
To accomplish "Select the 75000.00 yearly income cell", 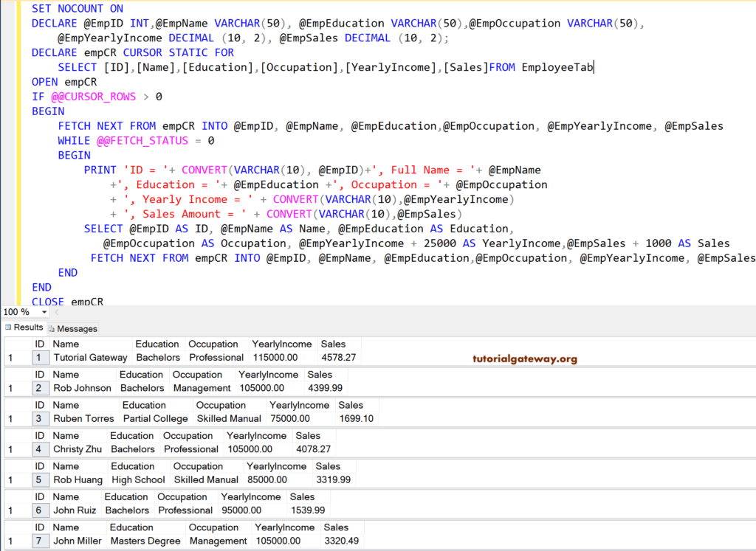I will tap(300, 418).
